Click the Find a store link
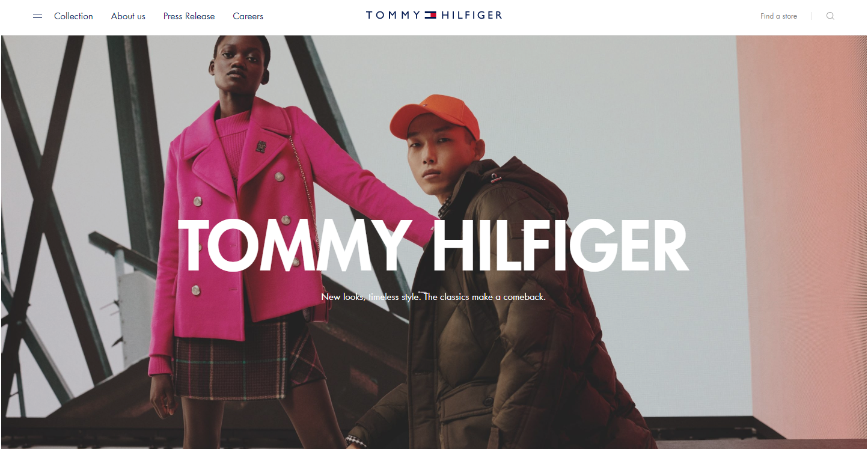The image size is (868, 449). (778, 16)
